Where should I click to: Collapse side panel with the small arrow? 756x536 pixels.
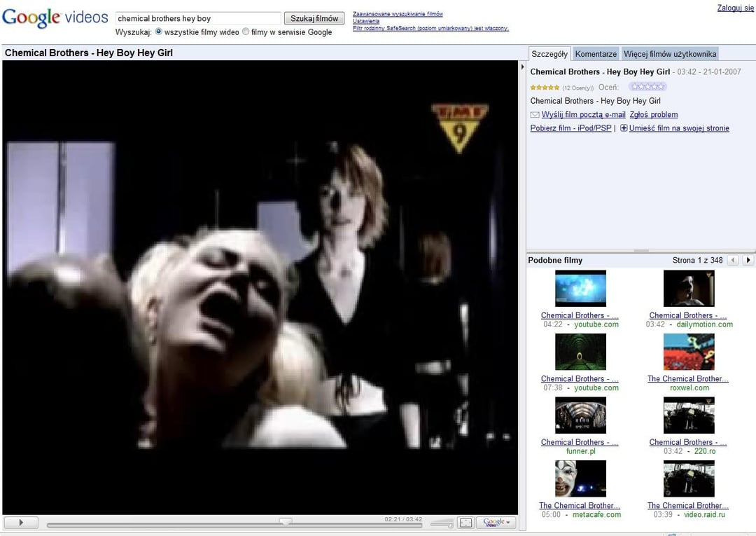click(522, 67)
